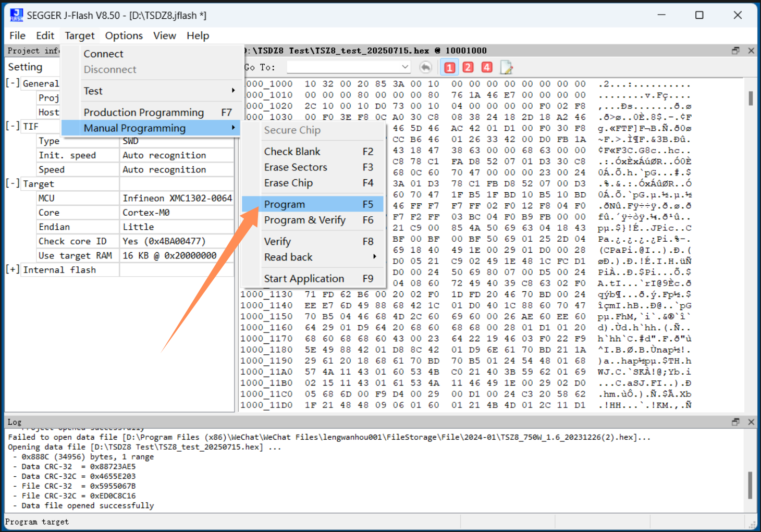
Task: Choose Program & Verify option
Action: tap(313, 220)
